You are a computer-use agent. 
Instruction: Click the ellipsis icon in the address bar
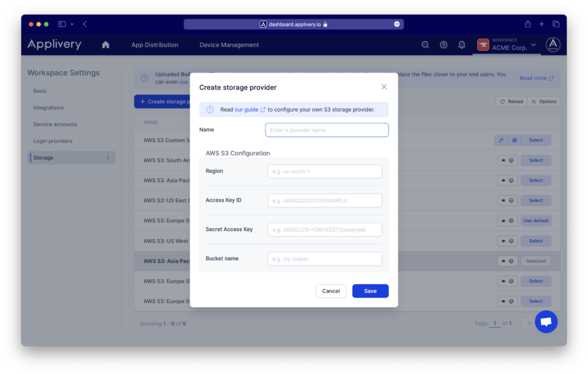[397, 24]
